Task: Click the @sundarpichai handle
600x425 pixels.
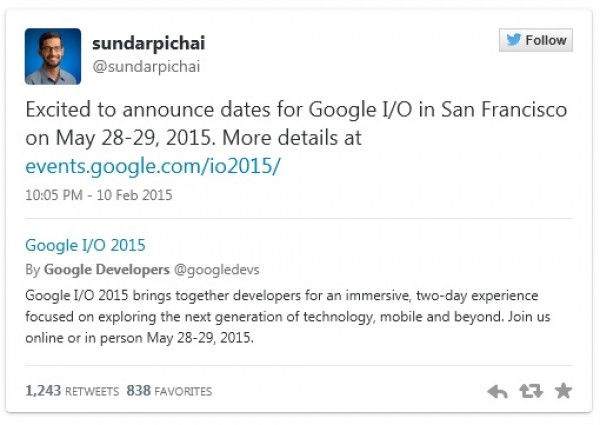Action: tap(146, 67)
